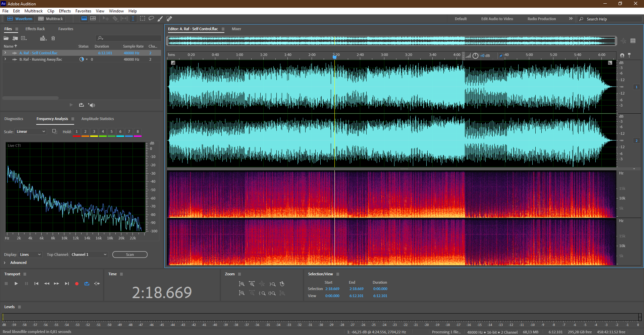Select the Move tool in toolbar

click(106, 19)
